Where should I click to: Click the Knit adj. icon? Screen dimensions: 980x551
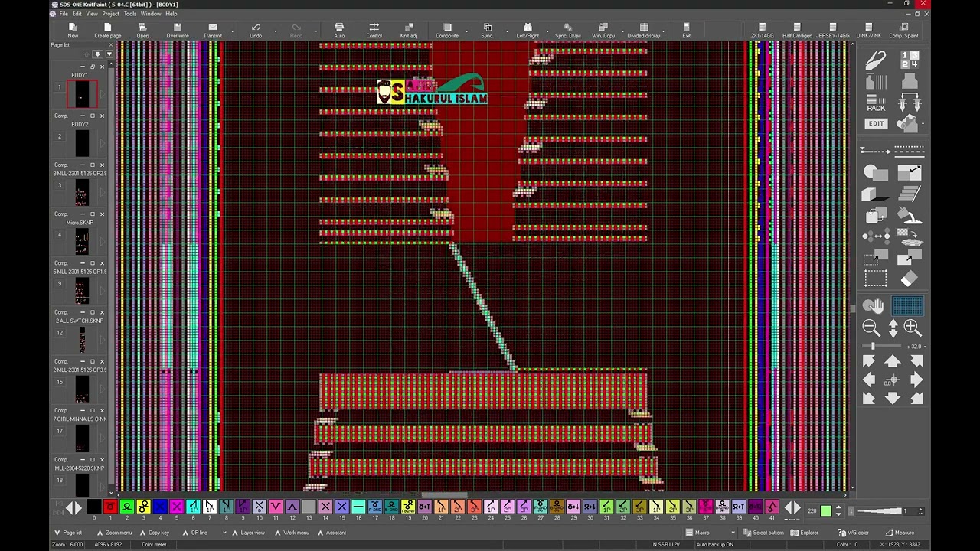409,31
